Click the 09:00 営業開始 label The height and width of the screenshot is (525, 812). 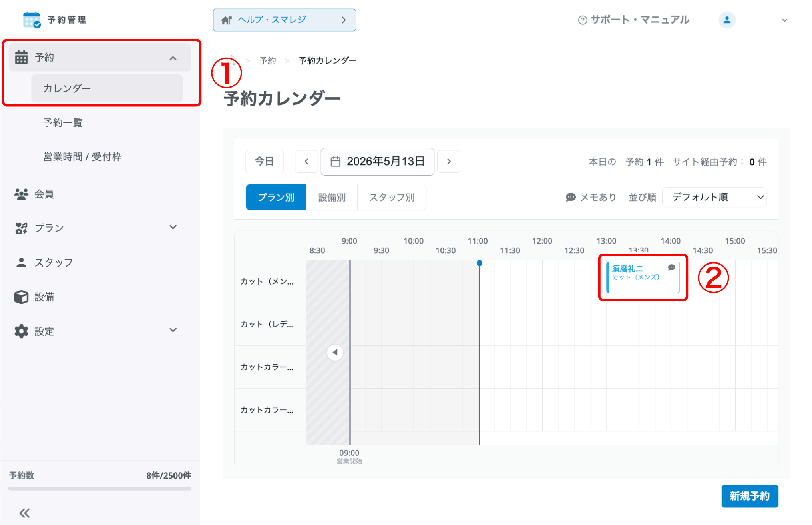tap(349, 457)
